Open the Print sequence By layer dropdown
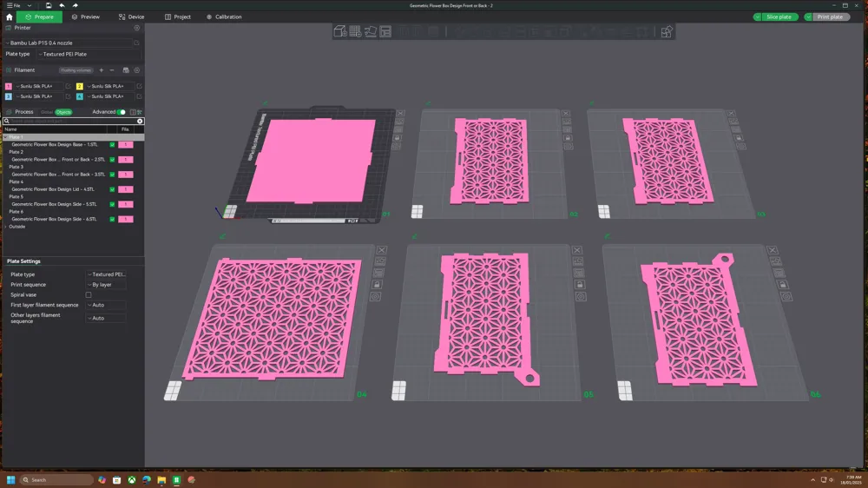Viewport: 868px width, 488px height. click(x=106, y=285)
